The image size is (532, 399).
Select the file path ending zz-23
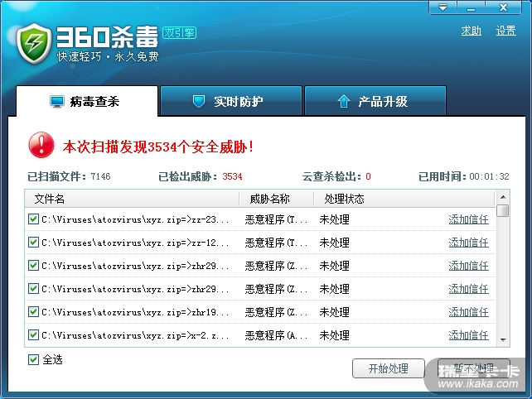135,219
